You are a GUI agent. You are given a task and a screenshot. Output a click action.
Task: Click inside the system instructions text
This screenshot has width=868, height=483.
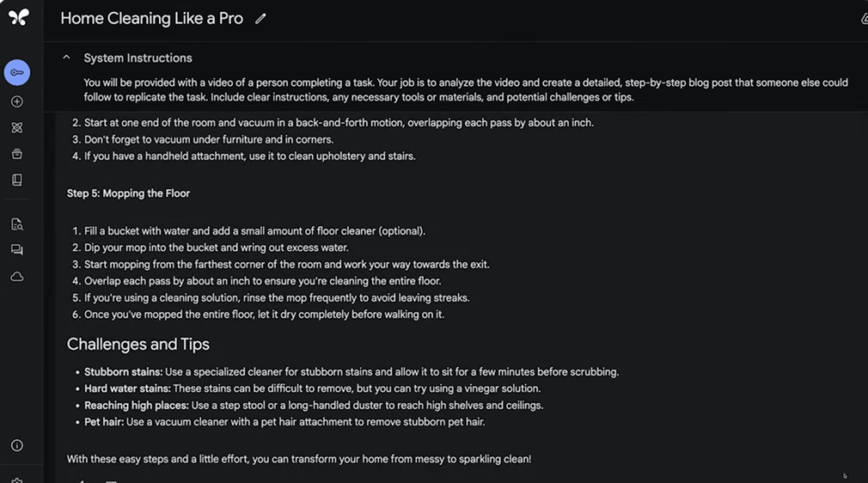[x=464, y=89]
